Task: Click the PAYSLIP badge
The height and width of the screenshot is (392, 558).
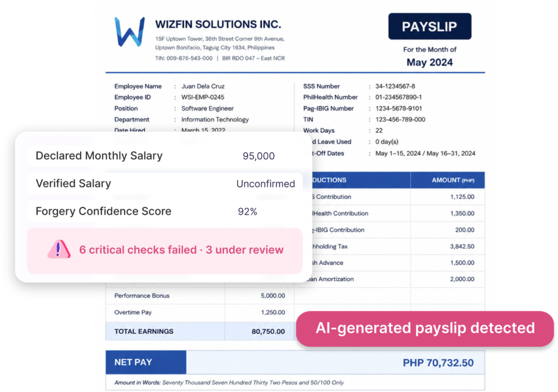Action: tap(429, 26)
